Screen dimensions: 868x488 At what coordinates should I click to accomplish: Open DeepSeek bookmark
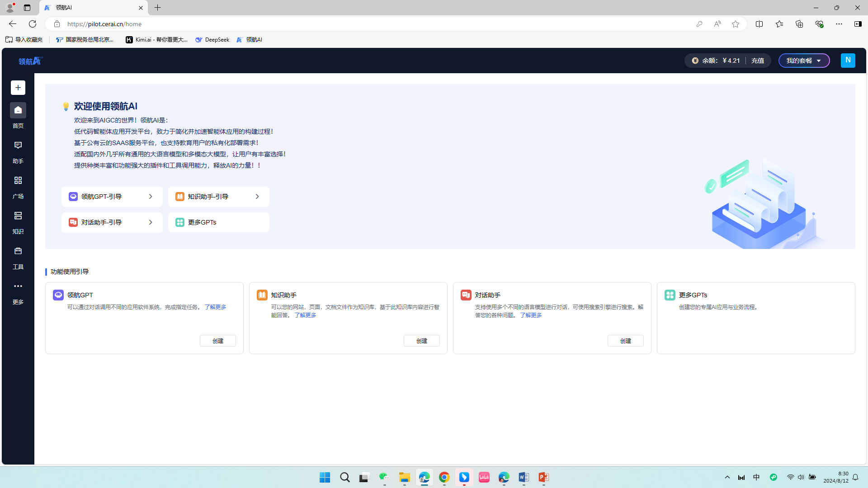pos(212,40)
